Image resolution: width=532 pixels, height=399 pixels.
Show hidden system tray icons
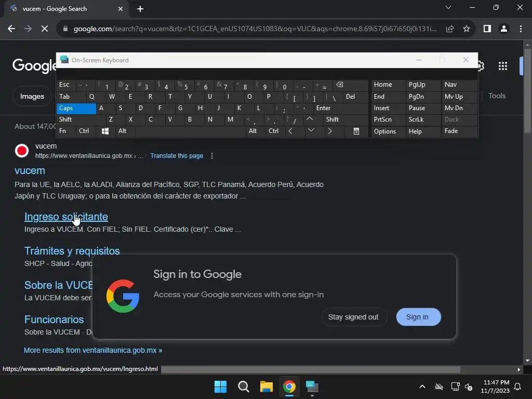tap(422, 387)
